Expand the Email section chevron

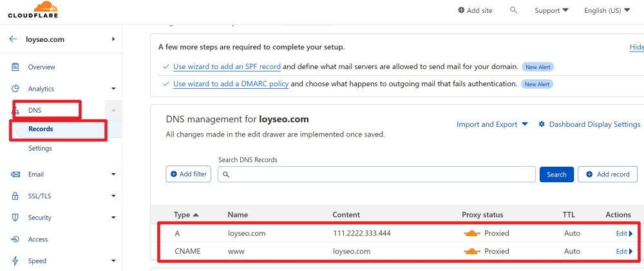113,174
